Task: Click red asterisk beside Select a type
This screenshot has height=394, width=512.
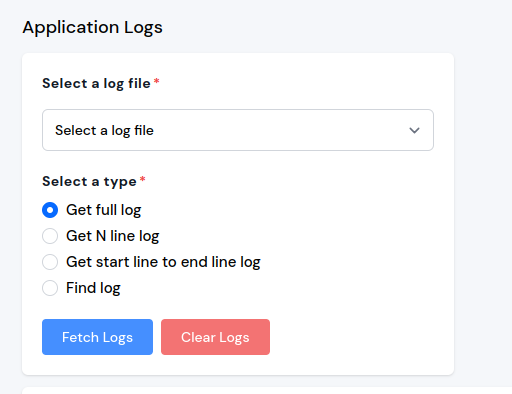Action: pos(142,179)
